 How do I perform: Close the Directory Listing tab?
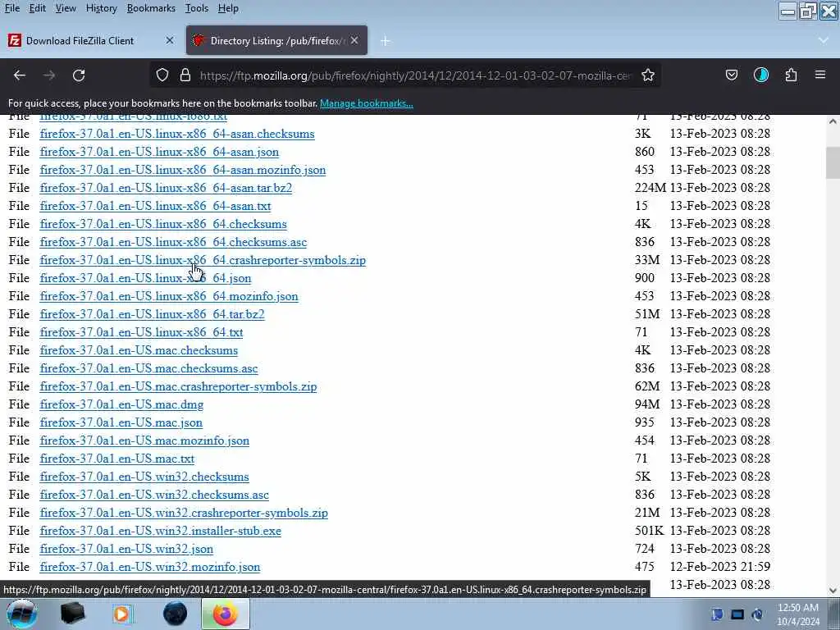point(354,41)
